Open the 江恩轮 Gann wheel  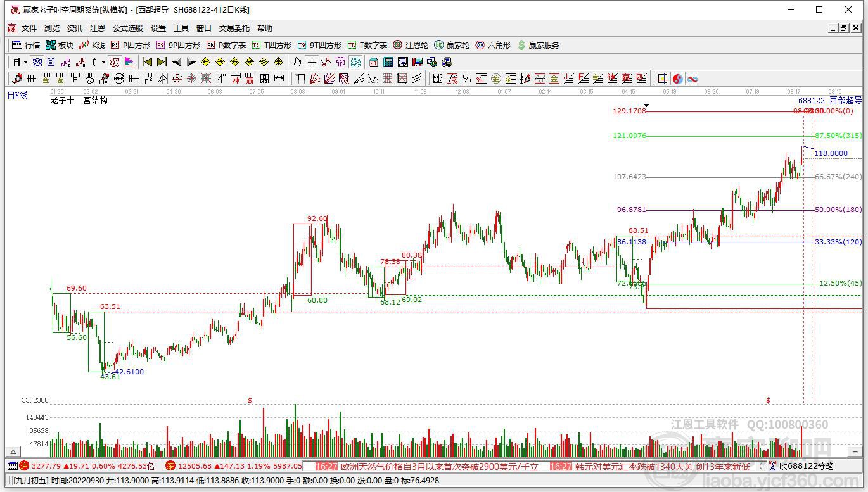click(x=411, y=45)
